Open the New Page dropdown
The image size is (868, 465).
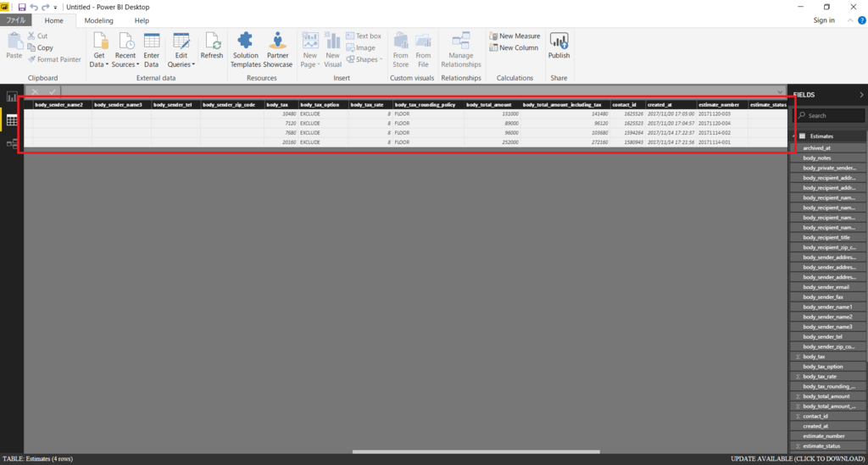(310, 50)
